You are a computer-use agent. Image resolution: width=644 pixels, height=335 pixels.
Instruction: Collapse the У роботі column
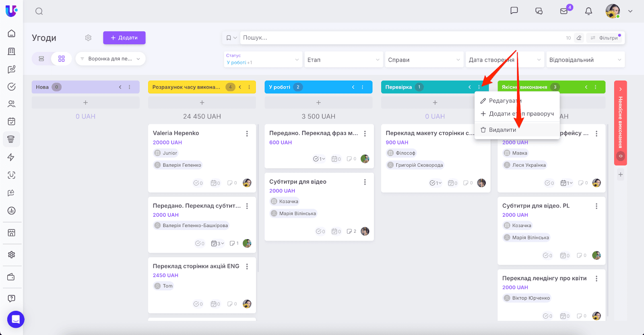click(353, 87)
